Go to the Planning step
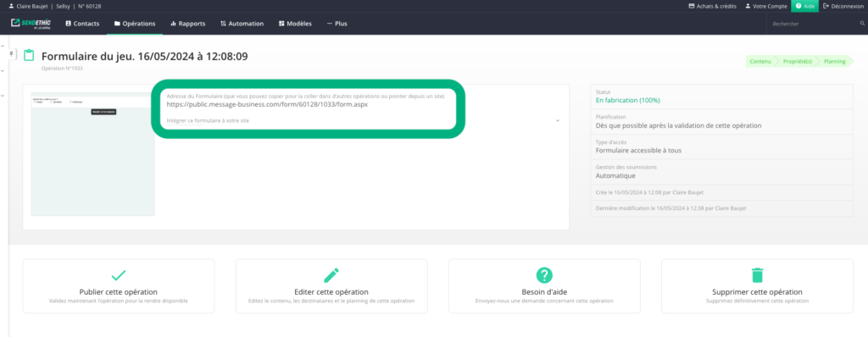868x337 pixels. (x=834, y=62)
